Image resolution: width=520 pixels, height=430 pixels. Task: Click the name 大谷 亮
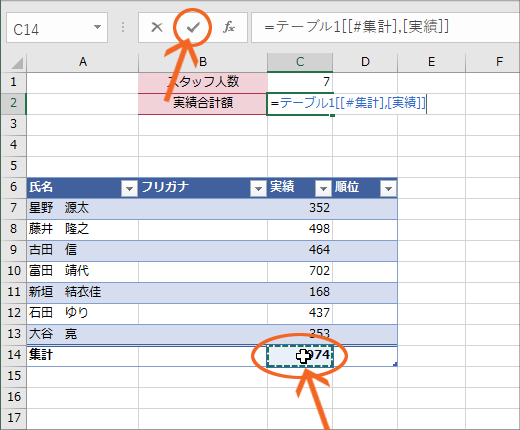[x=53, y=334]
